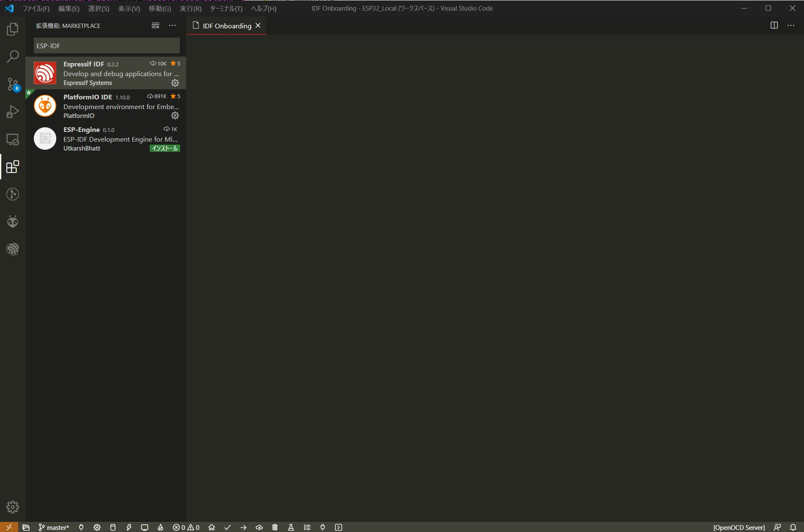Click the [OpenOCD Server] status item

739,527
